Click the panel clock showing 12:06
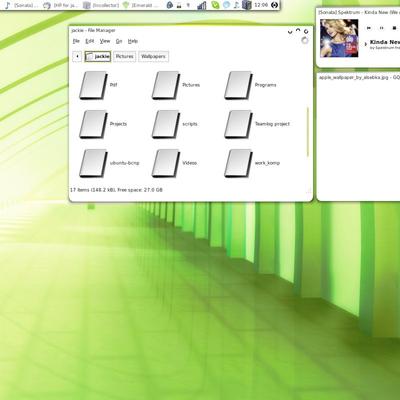The image size is (400, 400). tap(261, 5)
